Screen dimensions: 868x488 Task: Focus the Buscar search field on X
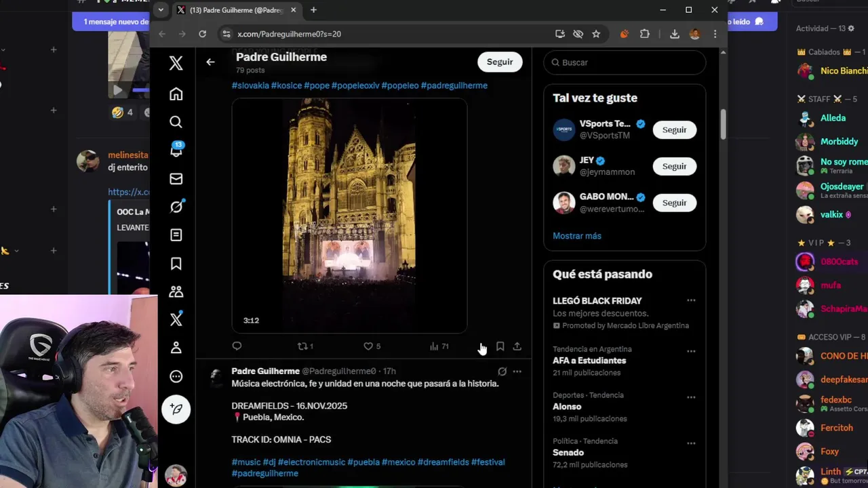[625, 62]
